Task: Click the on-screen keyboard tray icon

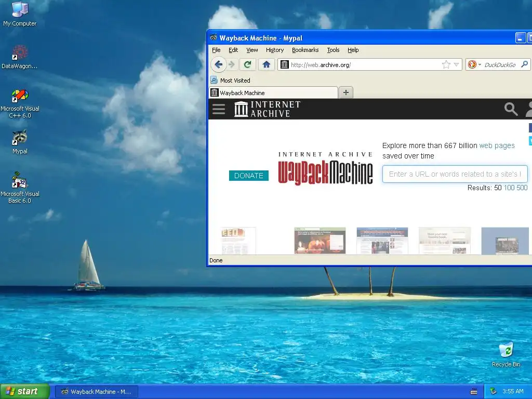Action: [474, 392]
